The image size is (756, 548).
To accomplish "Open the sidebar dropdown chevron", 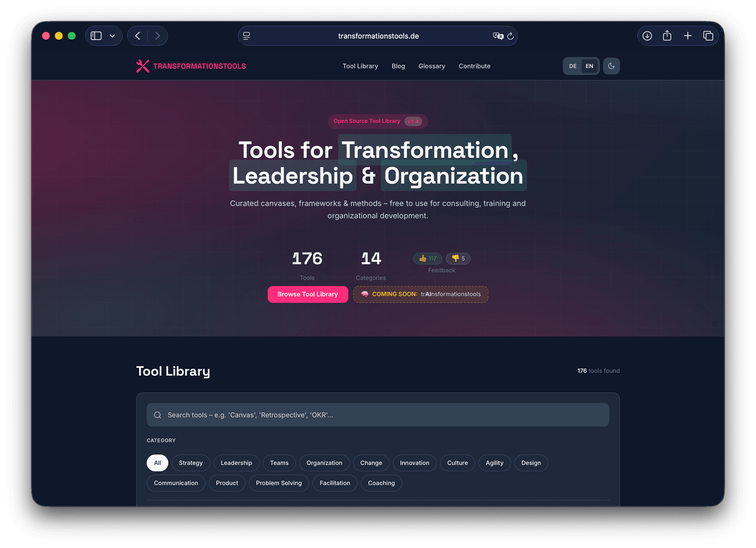I will 112,36.
